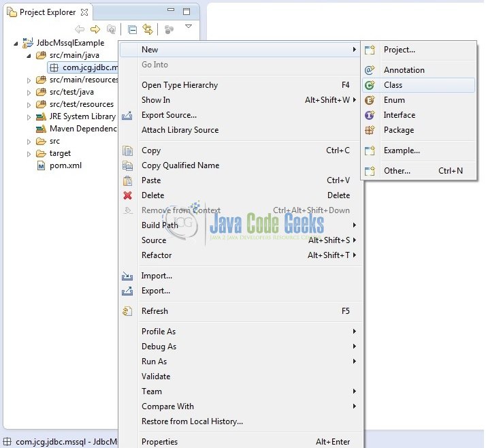
Task: Click the target folder icon
Action: (x=41, y=153)
